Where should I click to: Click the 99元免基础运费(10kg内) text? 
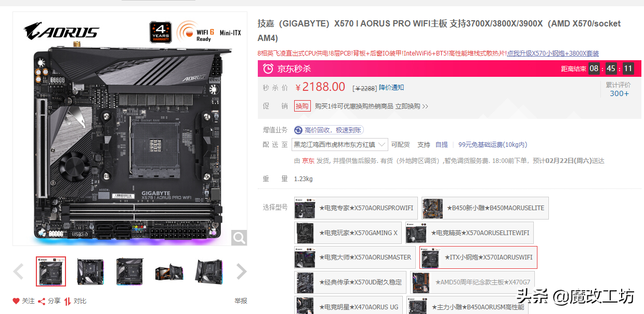point(493,145)
